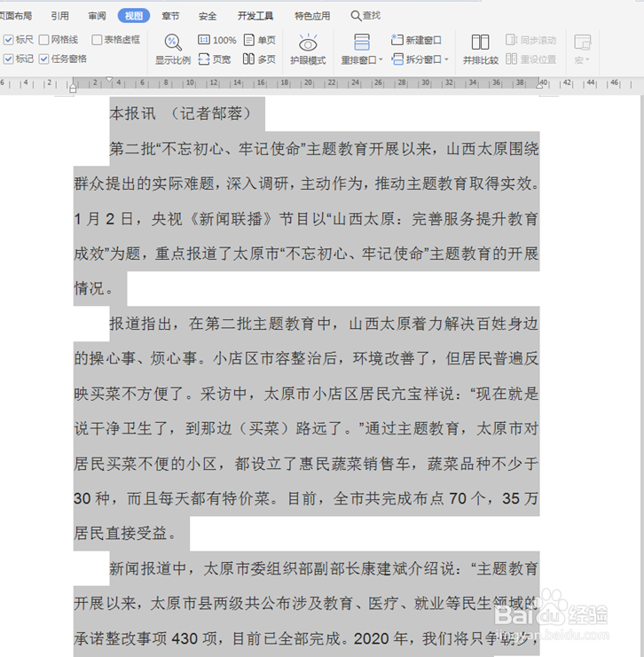Open the 显示比例 zoom dialog
Viewport: 644px width, 657px height.
point(173,50)
